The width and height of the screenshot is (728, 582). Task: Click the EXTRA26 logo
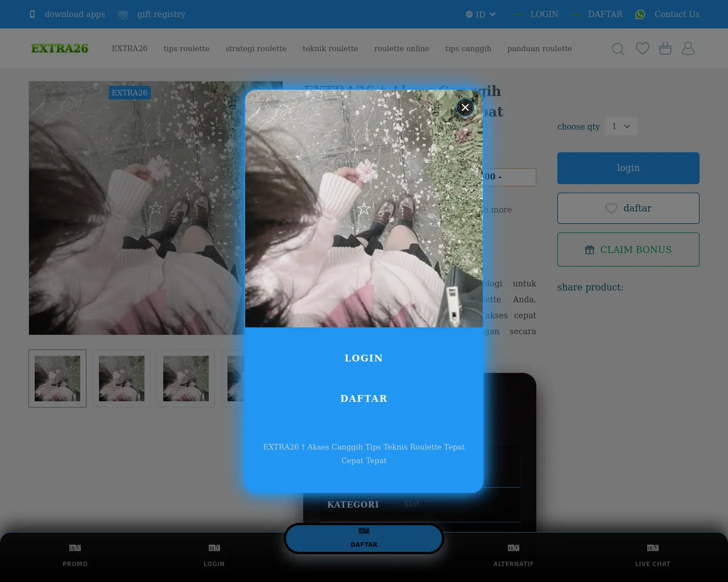[60, 48]
